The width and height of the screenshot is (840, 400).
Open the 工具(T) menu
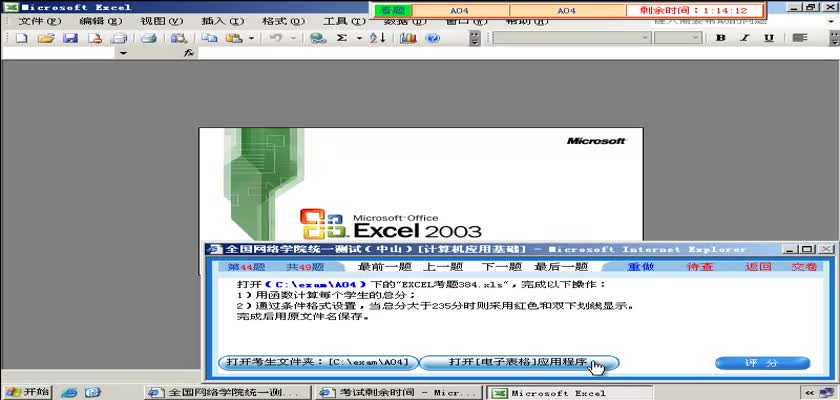pos(344,21)
